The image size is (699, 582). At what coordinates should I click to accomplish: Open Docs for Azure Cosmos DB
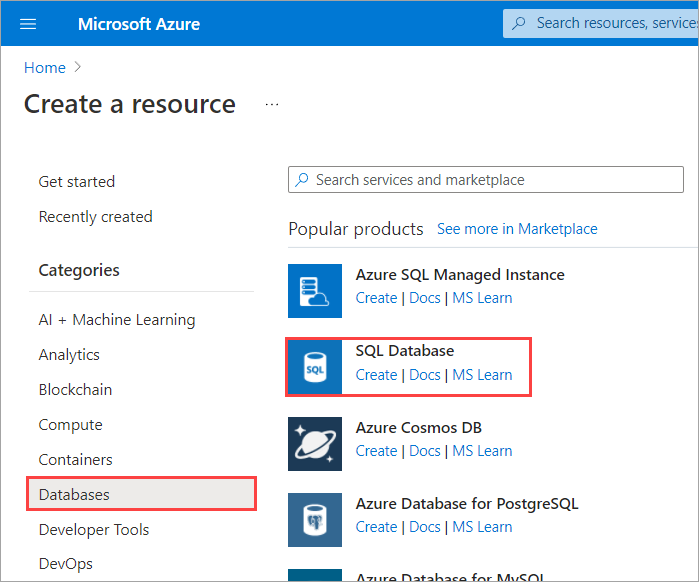424,451
